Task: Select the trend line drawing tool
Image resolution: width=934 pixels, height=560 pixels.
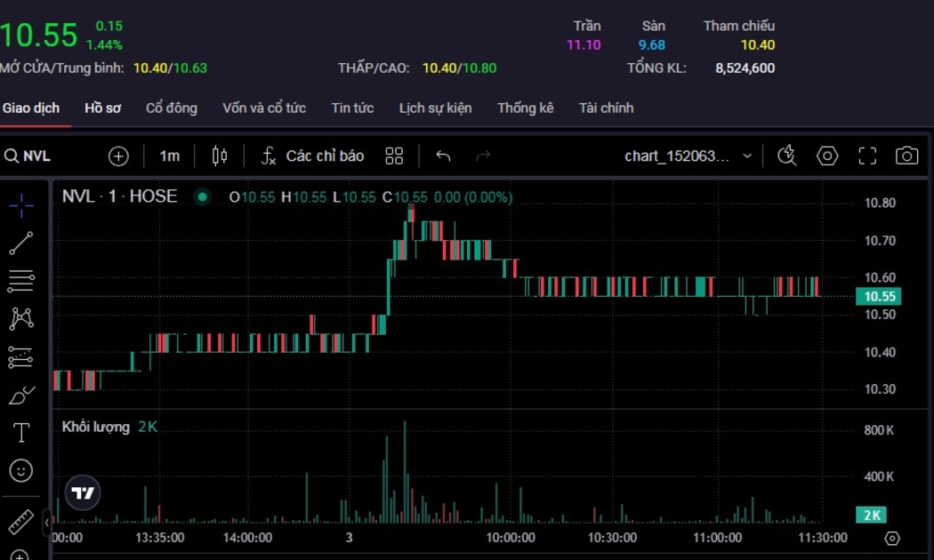Action: (21, 243)
